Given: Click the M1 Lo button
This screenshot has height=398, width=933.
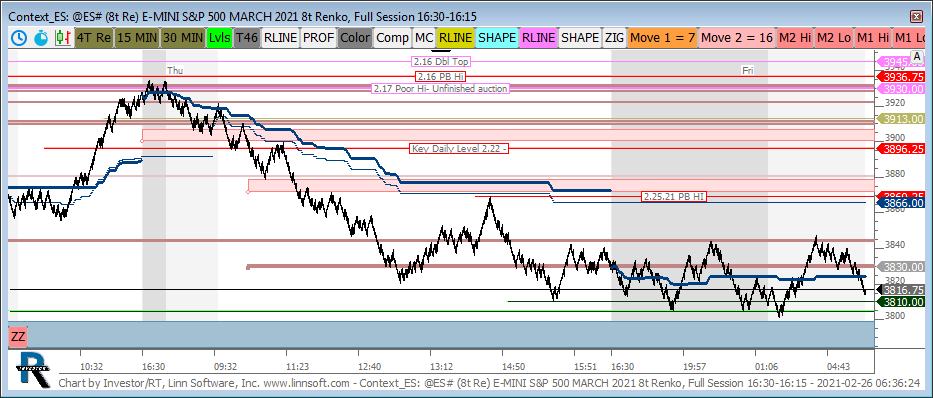Looking at the screenshot, I should coord(910,37).
